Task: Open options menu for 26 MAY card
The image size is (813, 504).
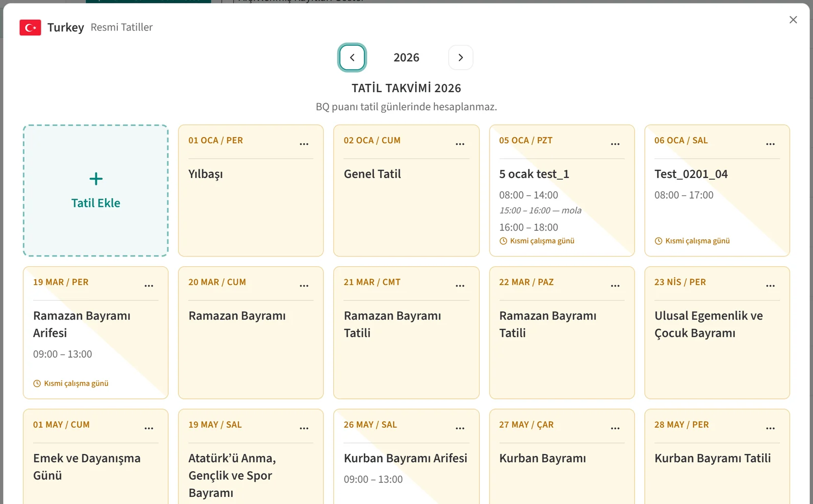Action: coord(460,428)
